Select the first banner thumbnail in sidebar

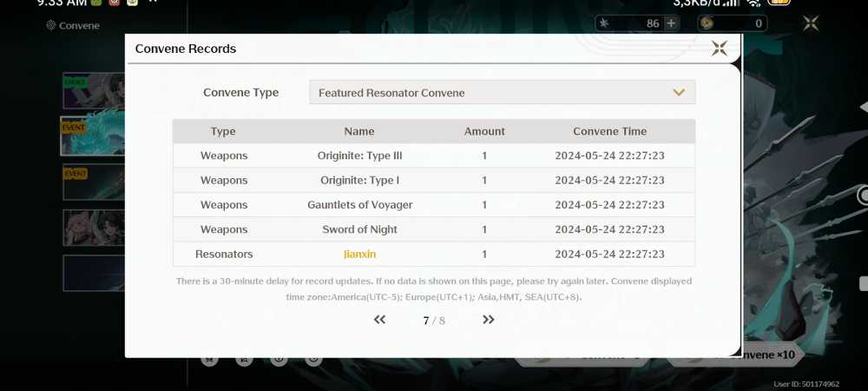point(94,91)
